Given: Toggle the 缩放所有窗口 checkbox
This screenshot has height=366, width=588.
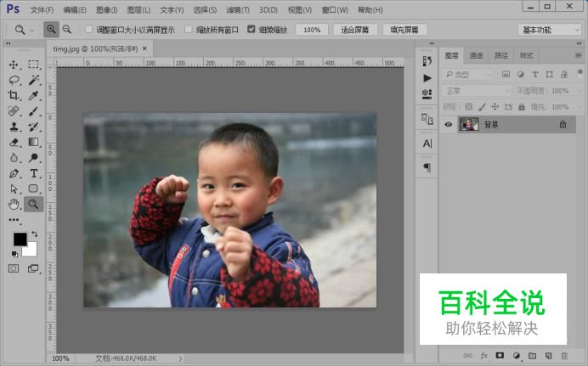Looking at the screenshot, I should [189, 29].
